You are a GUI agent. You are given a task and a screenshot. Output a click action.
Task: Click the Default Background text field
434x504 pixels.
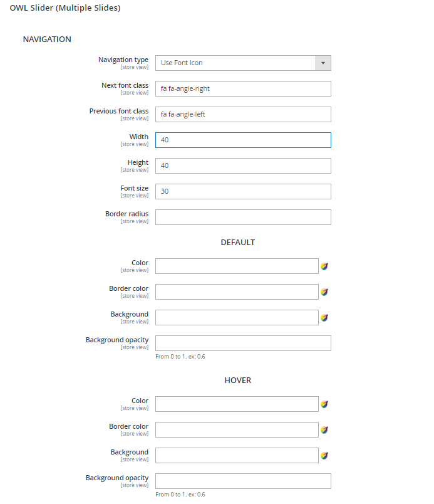pos(237,318)
